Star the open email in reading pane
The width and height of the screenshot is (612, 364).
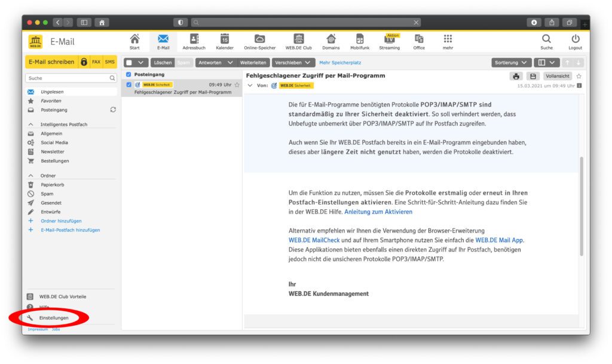(579, 76)
